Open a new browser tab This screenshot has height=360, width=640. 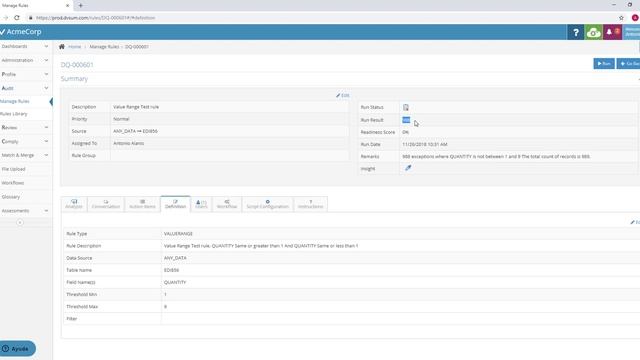[80, 5]
